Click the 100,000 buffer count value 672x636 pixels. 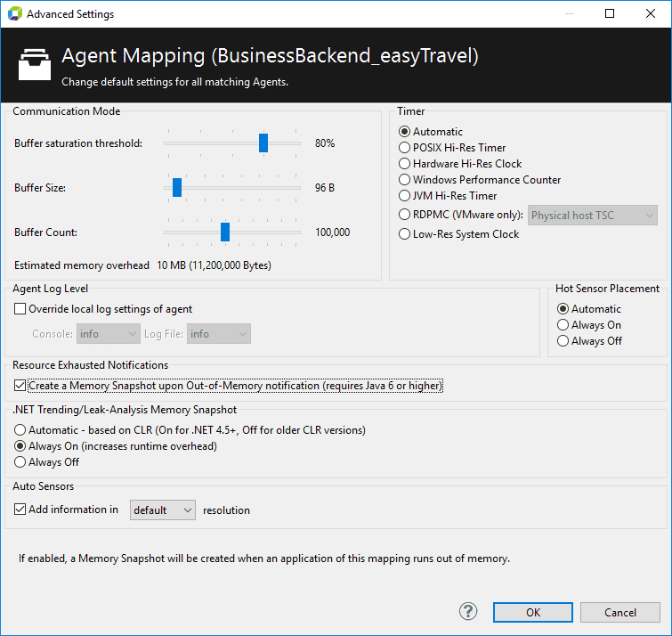(x=333, y=232)
